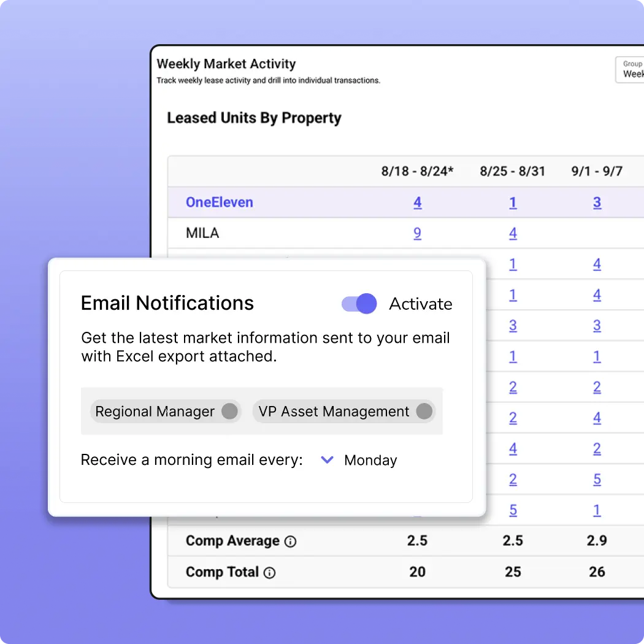644x644 pixels.
Task: Click the Email Notifications heading
Action: 167,303
